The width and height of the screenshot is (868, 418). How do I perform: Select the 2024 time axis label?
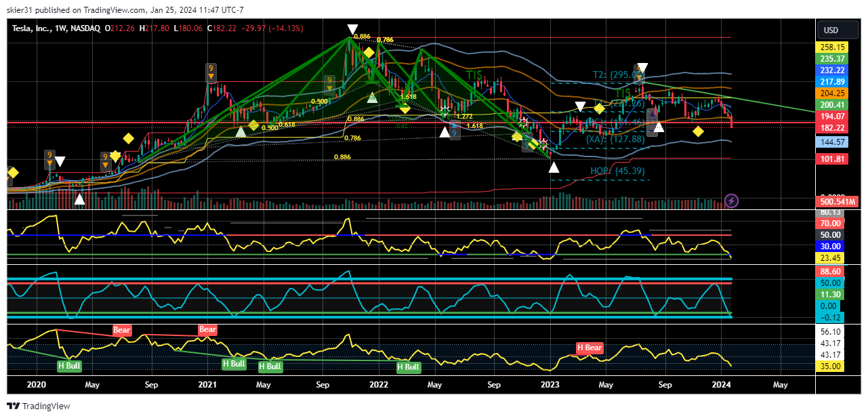pyautogui.click(x=722, y=385)
